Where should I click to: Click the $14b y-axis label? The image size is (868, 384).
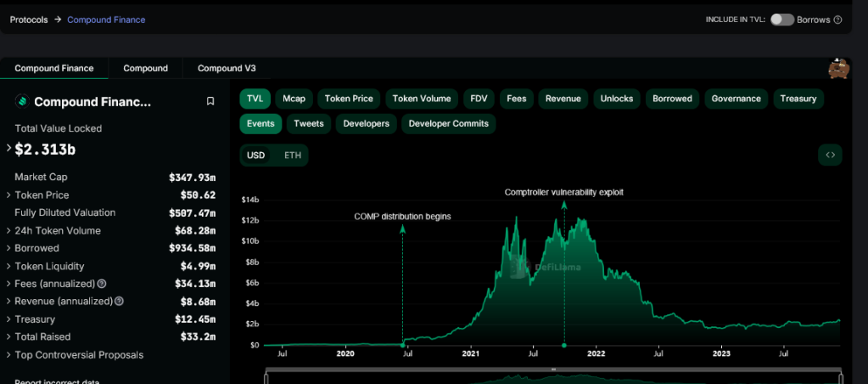250,200
